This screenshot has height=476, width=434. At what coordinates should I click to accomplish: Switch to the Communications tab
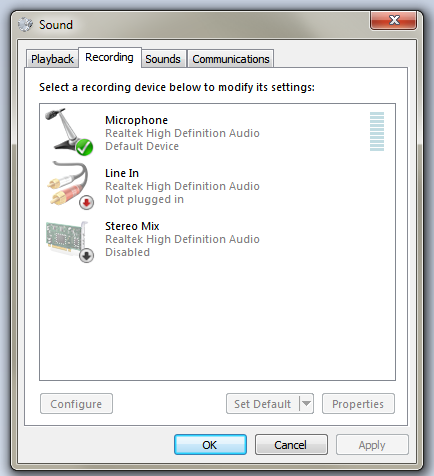(x=231, y=59)
